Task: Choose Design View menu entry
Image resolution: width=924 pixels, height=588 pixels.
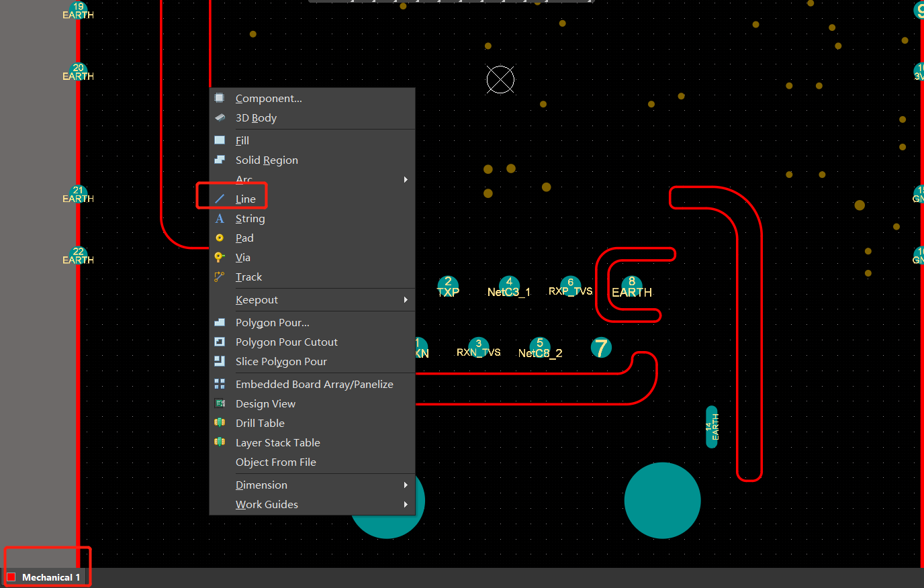Action: (x=312, y=403)
